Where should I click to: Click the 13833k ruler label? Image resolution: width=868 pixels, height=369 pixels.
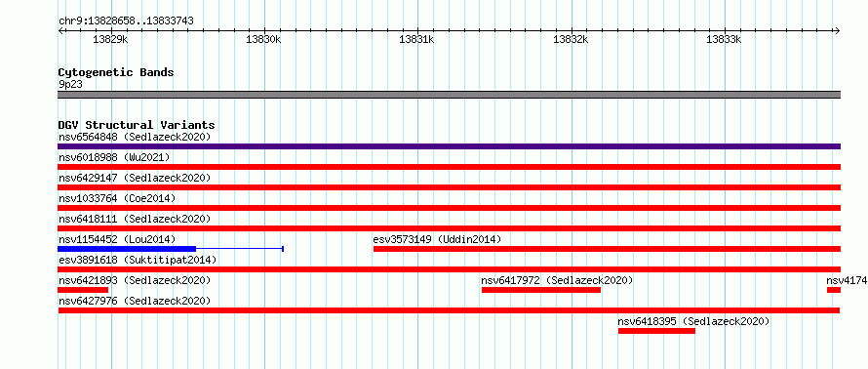tap(724, 39)
